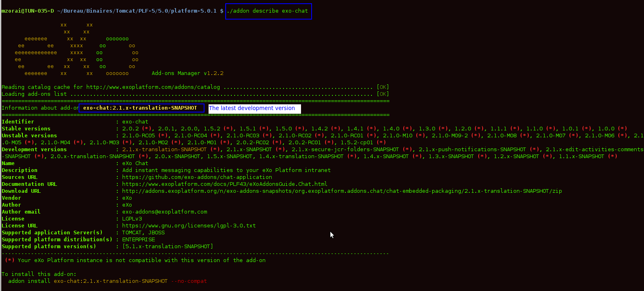Click the 'Stable versions' label
644x291 pixels.
click(26, 129)
